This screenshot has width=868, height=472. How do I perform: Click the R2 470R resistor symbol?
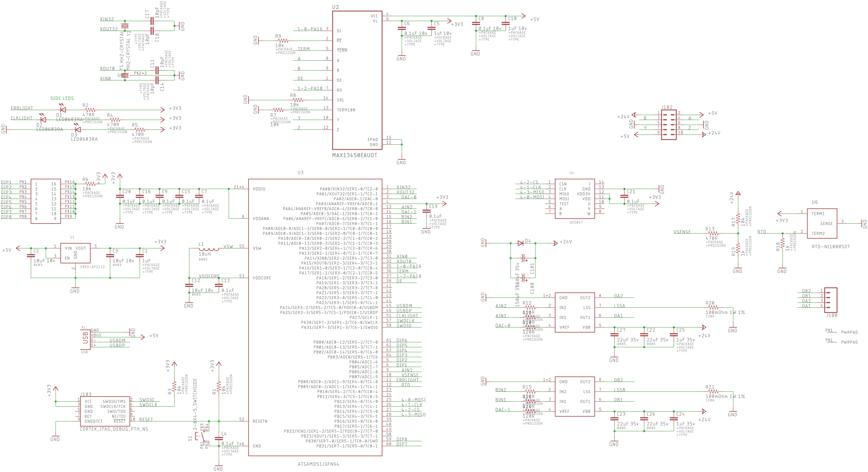(90, 110)
